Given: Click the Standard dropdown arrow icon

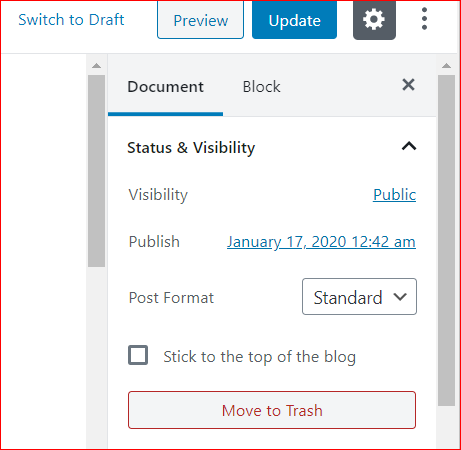Looking at the screenshot, I should pyautogui.click(x=400, y=297).
